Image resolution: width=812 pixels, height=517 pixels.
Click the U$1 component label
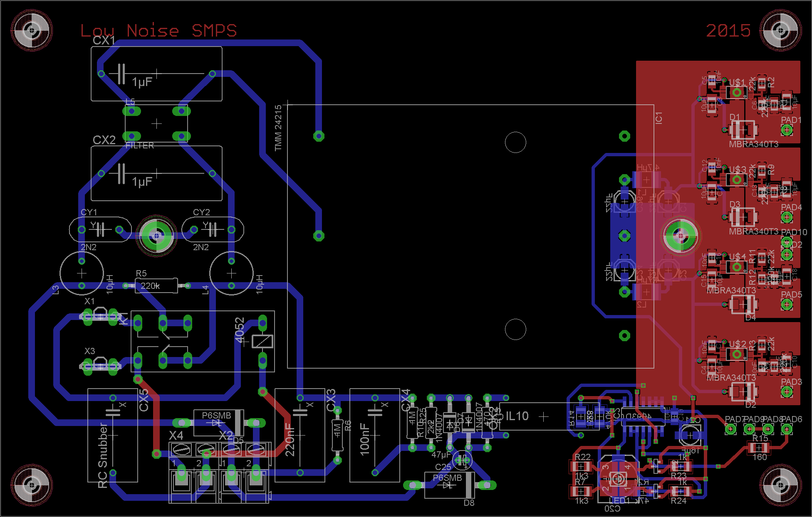(x=738, y=82)
